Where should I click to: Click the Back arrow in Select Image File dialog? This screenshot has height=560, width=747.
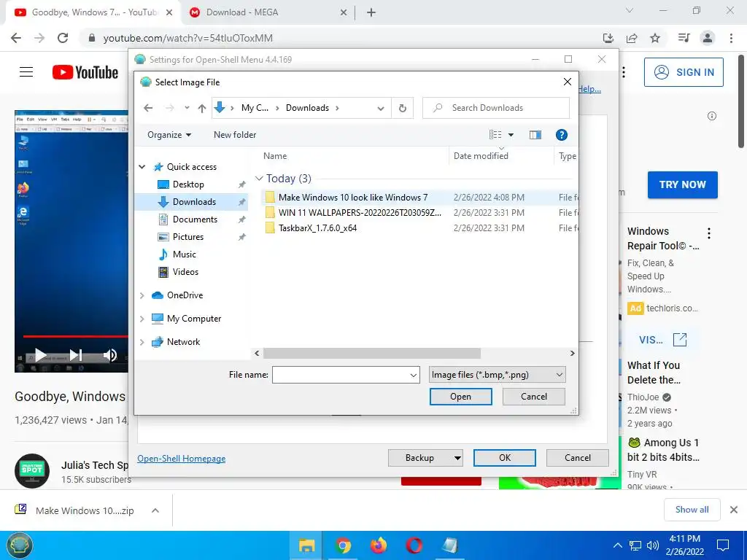tap(148, 108)
